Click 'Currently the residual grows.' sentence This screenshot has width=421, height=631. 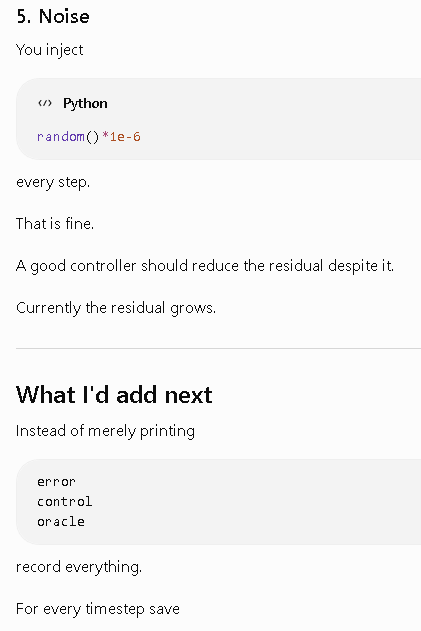tap(116, 308)
